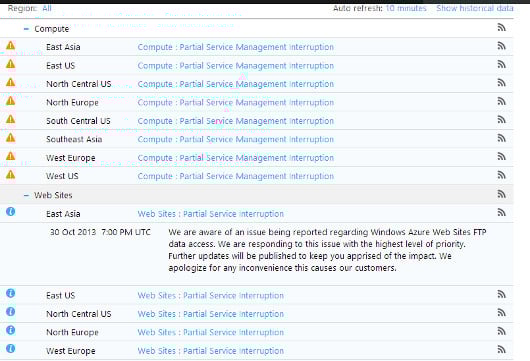Click 'South Central US' region name
The height and width of the screenshot is (361, 530).
point(78,121)
